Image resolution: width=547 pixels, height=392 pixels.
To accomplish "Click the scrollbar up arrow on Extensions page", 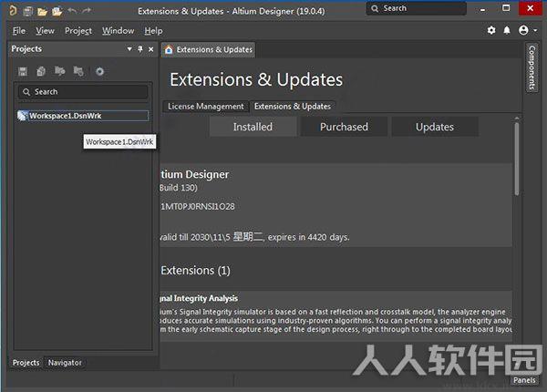I will tap(517, 119).
